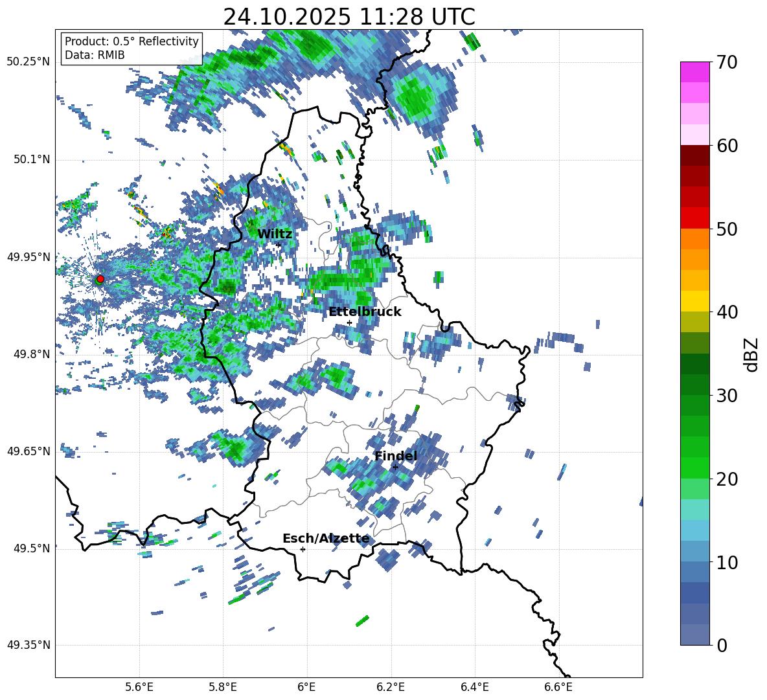
Task: Pick the dark maroon swatch below 60
Action: click(x=695, y=155)
